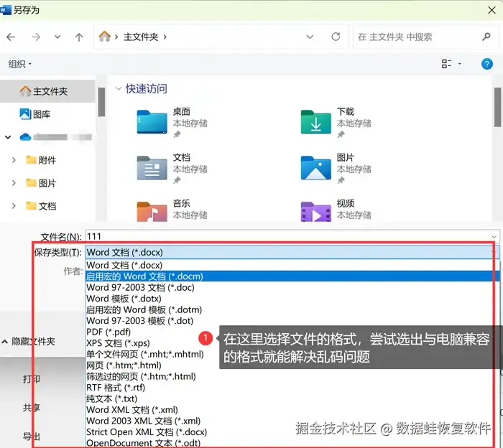The height and width of the screenshot is (448, 503).
Task: Select the 图片 folder in sidebar
Action: [x=41, y=183]
